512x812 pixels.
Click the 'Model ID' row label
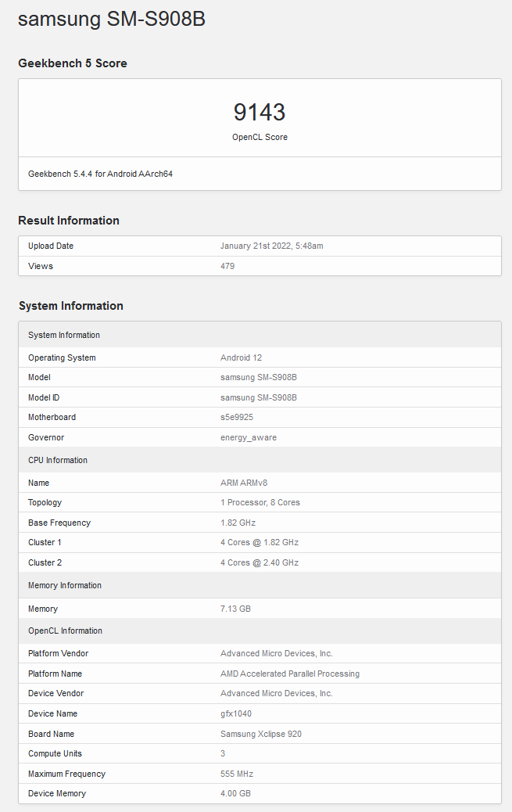[x=44, y=397]
